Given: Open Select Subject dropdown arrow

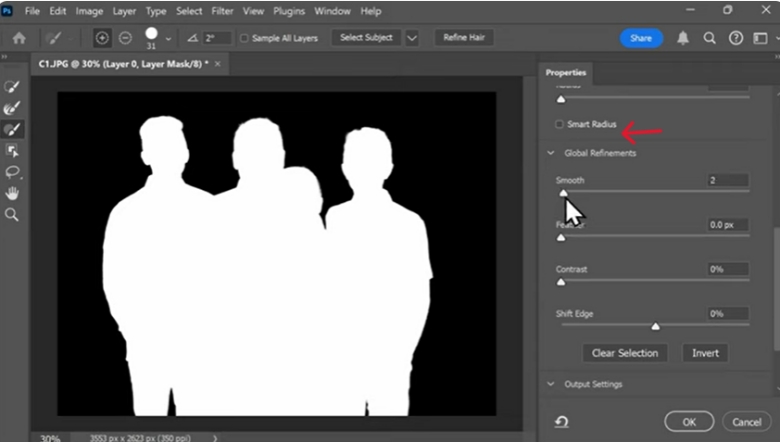Looking at the screenshot, I should tap(412, 38).
